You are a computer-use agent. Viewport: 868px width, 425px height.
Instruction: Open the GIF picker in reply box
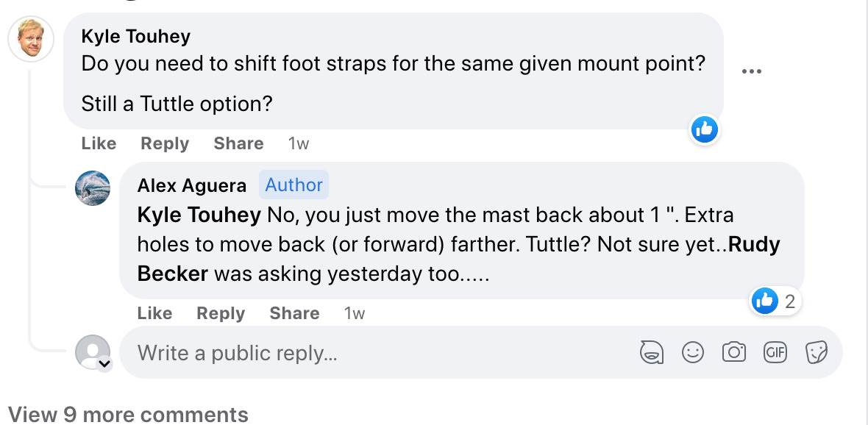click(775, 353)
